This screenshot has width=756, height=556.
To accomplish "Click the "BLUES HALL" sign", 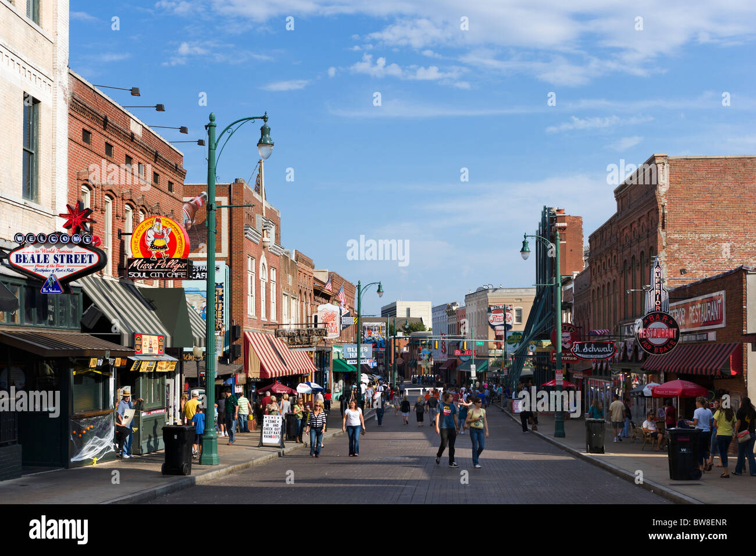I will 357,351.
